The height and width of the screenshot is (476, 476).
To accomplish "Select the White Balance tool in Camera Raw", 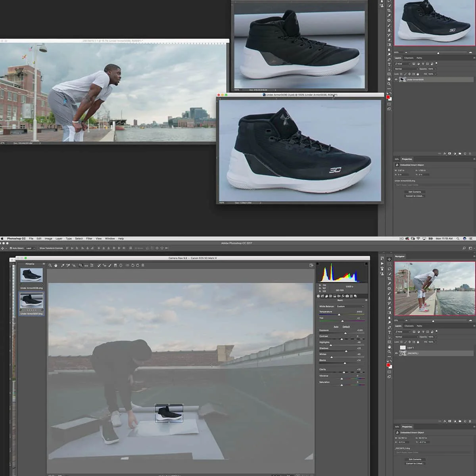I will 62,265.
